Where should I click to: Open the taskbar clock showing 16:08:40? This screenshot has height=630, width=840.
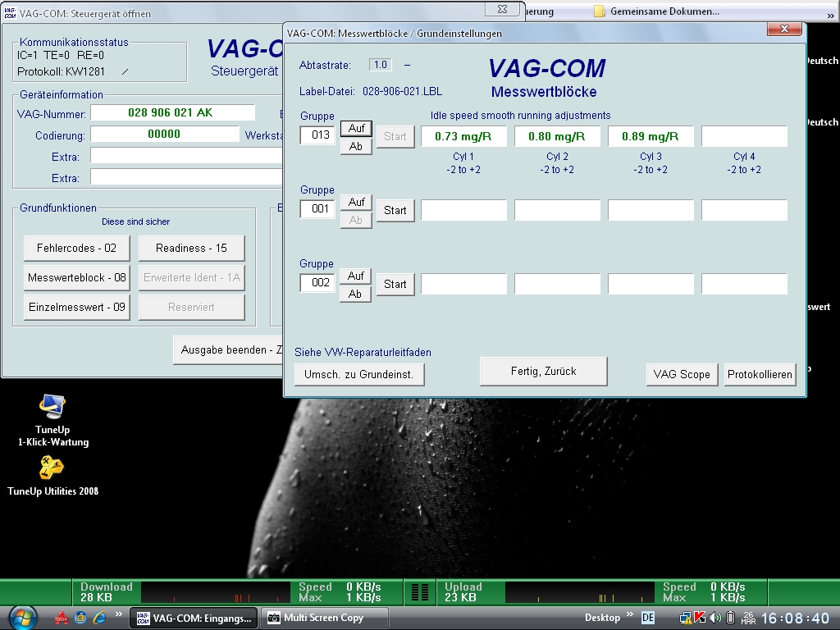[x=795, y=619]
